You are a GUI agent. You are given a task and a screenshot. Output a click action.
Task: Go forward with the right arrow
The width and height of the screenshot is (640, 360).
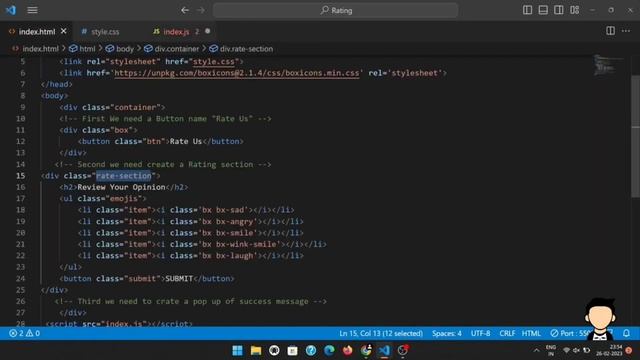pos(201,10)
